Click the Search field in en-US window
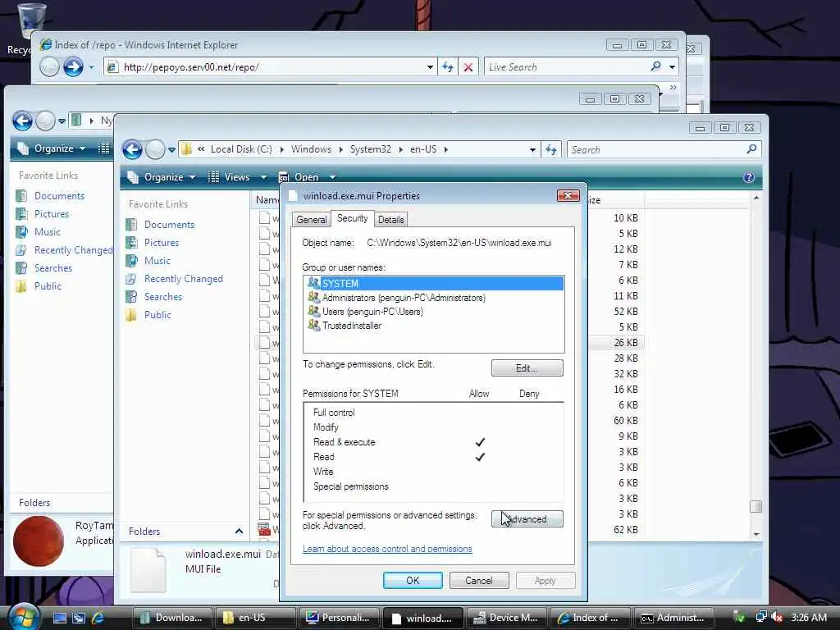The image size is (840, 630). coord(656,150)
